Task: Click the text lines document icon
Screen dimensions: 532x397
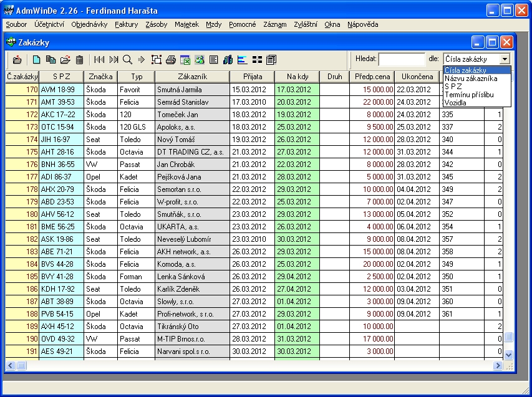Action: point(213,60)
